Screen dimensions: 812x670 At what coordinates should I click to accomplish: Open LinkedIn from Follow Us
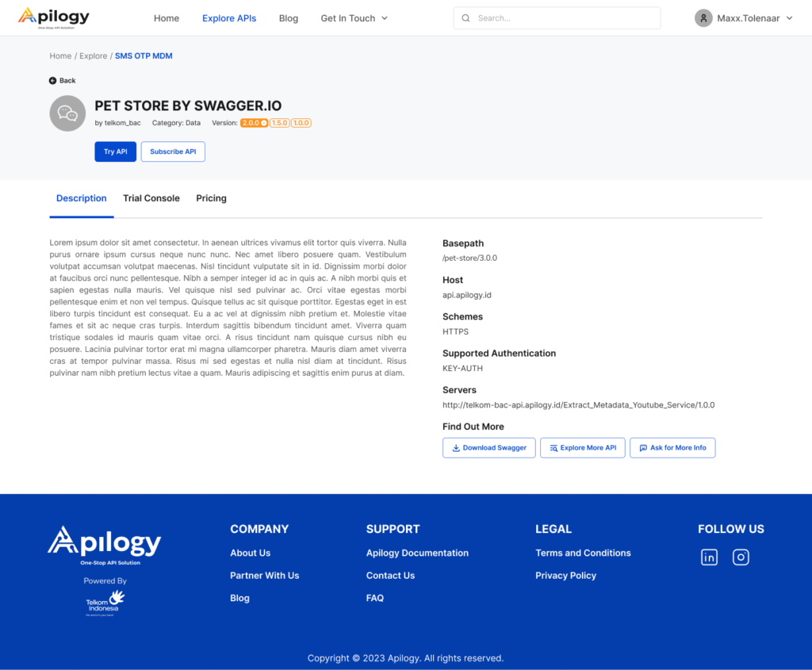(709, 557)
